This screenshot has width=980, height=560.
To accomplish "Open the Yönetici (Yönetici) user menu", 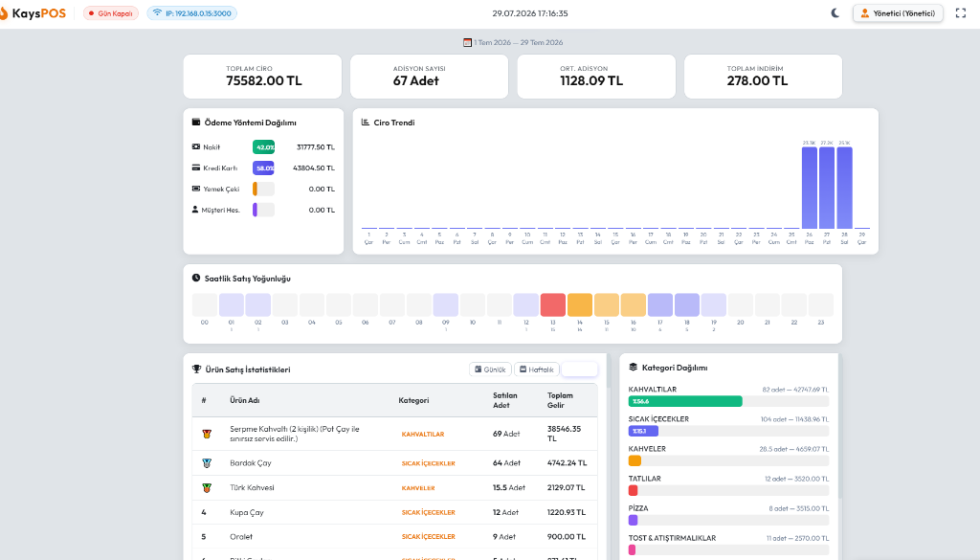I will [898, 13].
